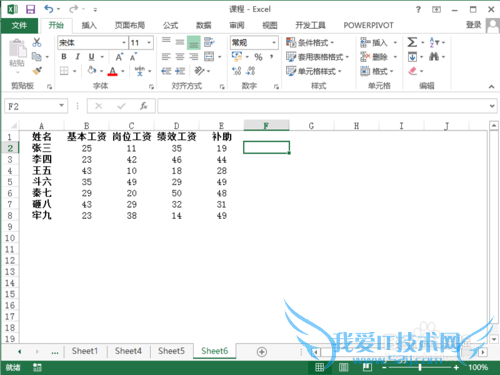Save the workbook with the floppy icon
Screen dimensions: 500x375
[30, 9]
